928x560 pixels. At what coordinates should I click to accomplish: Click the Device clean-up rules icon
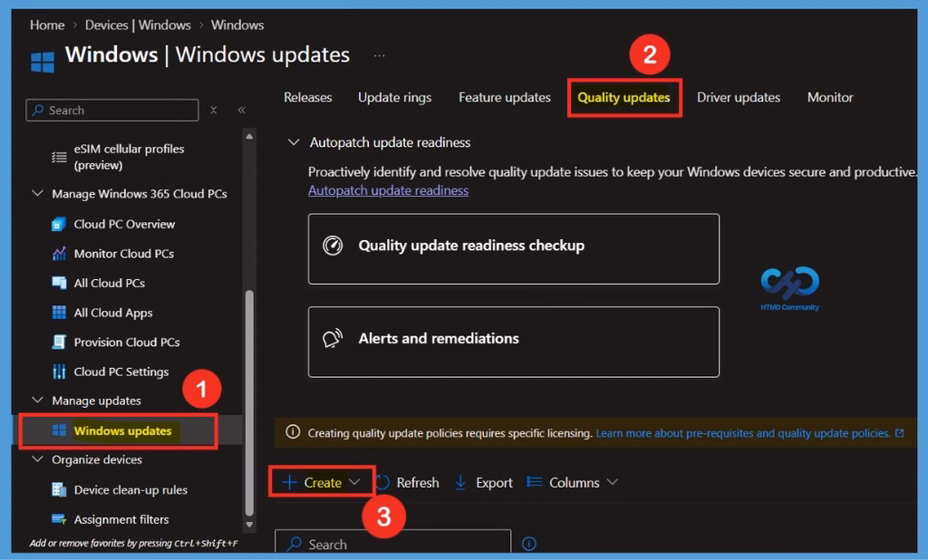click(59, 489)
